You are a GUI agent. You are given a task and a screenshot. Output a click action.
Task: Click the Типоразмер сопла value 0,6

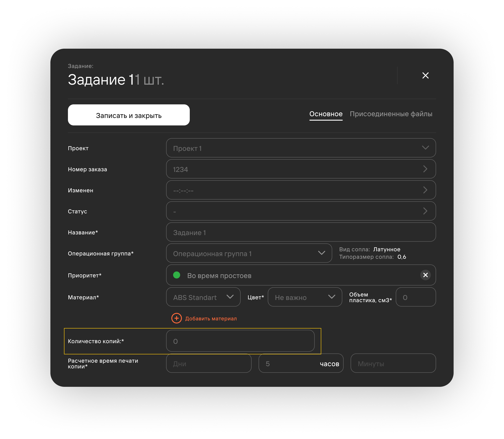[x=402, y=257]
